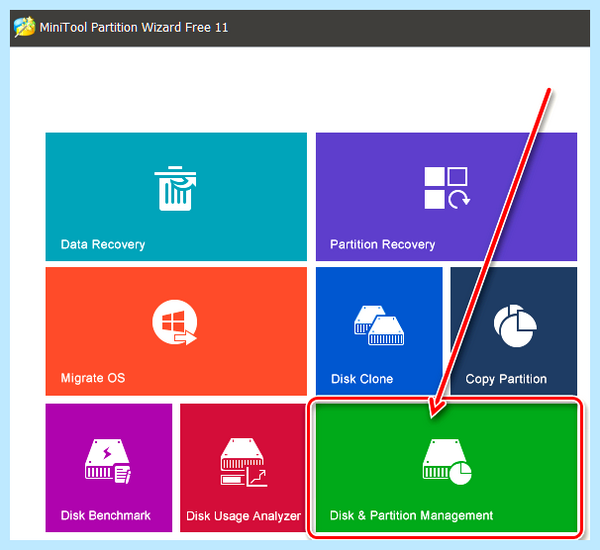The image size is (600, 550).
Task: Select the Partition Recovery label
Action: click(383, 245)
